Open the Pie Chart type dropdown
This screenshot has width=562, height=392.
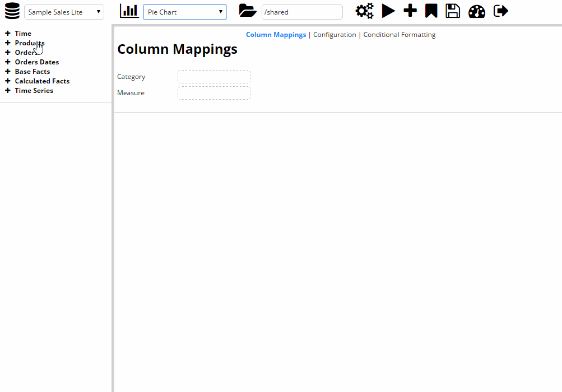[185, 12]
